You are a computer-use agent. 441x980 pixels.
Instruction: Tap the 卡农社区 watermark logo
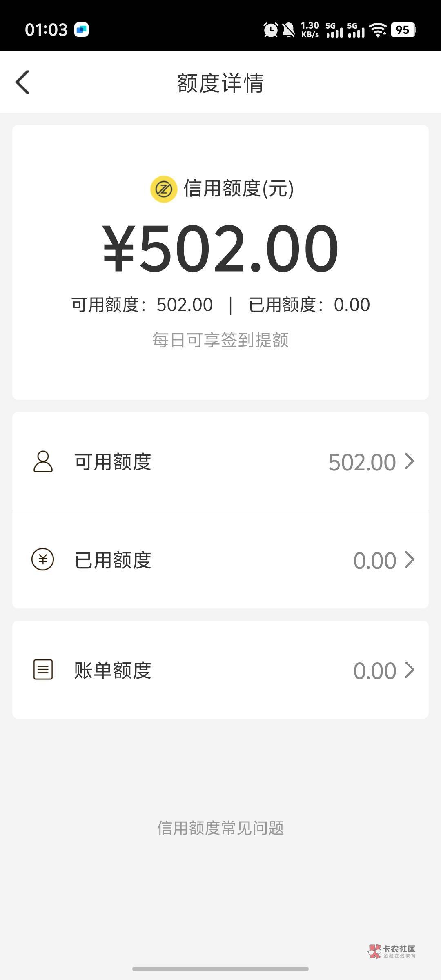click(x=392, y=951)
